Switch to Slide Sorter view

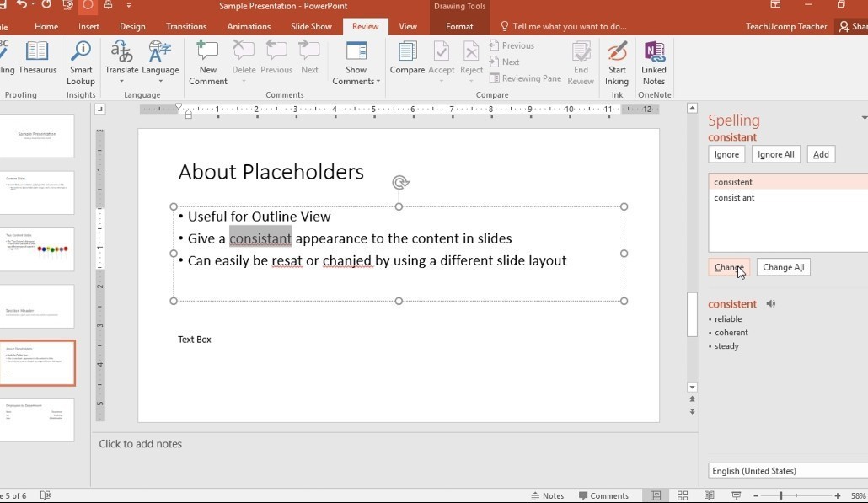tap(683, 496)
